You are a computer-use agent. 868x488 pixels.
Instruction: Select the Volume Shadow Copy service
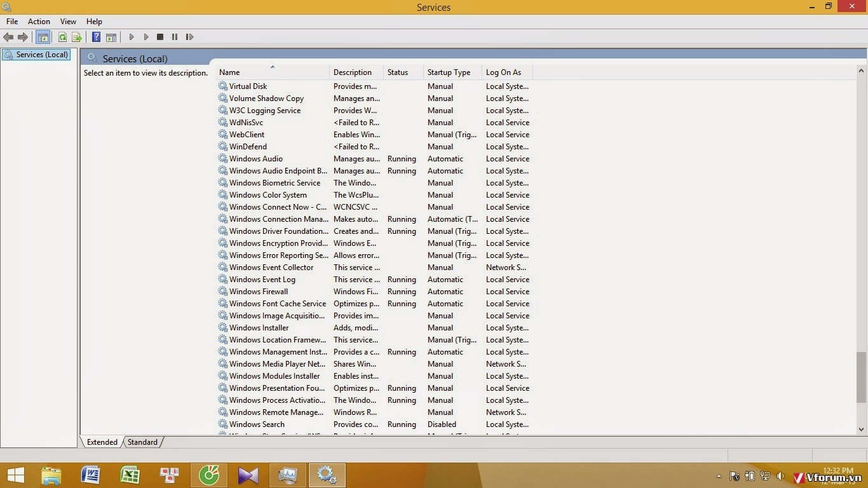pyautogui.click(x=266, y=98)
